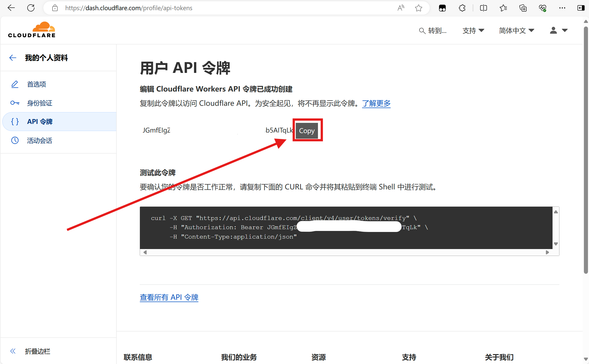Click the browser refresh icon
The width and height of the screenshot is (589, 364).
pyautogui.click(x=31, y=8)
